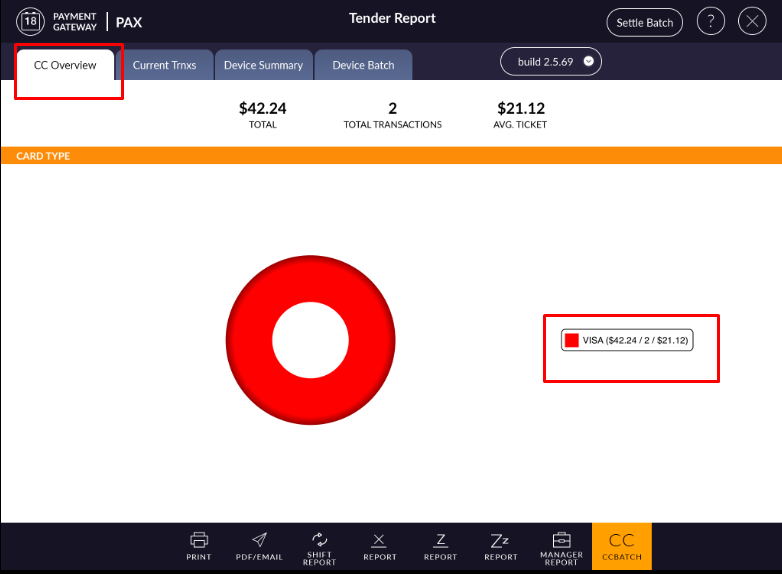Run the X Report
Viewport: 782px width, 574px height.
[379, 546]
